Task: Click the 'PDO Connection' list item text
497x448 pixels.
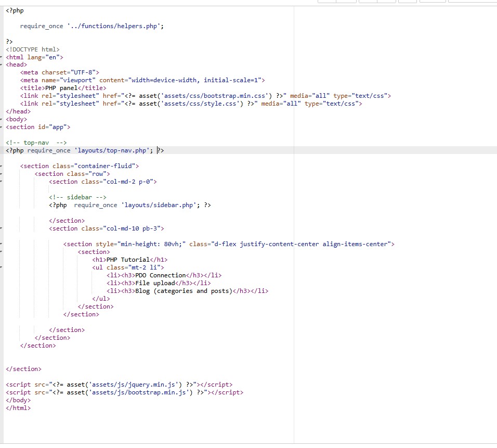Action: point(161,275)
